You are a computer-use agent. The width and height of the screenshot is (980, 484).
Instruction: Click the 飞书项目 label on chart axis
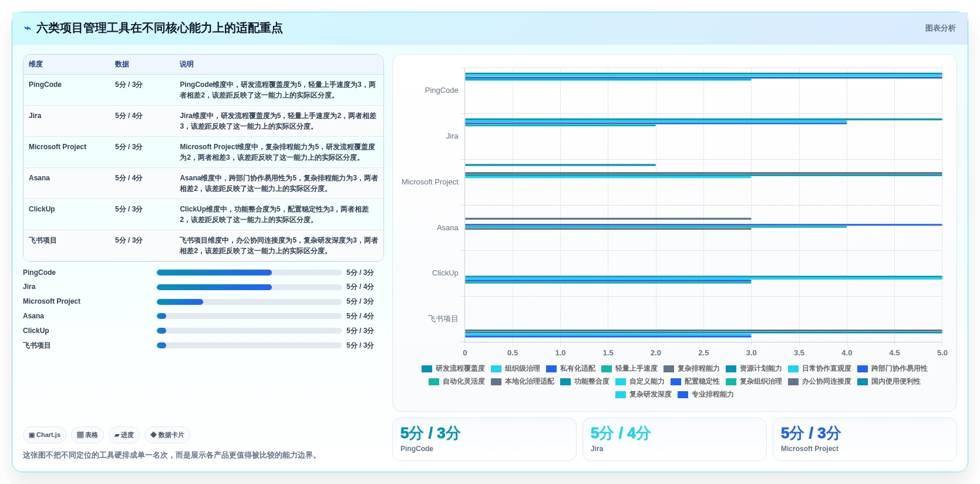click(x=443, y=319)
